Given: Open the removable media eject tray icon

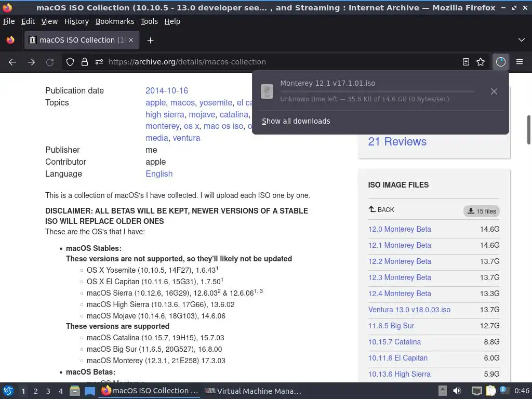Looking at the screenshot, I should click(443, 391).
